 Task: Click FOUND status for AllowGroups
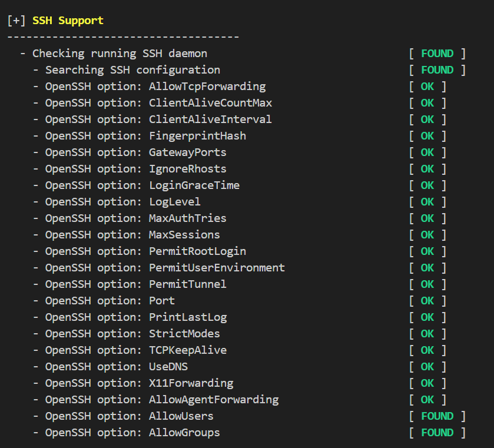(x=437, y=433)
